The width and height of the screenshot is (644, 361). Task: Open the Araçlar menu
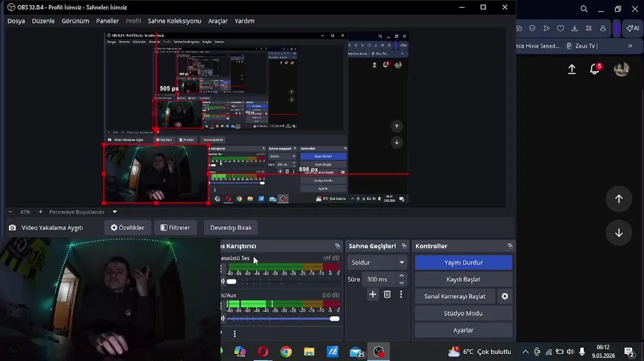[x=218, y=21]
